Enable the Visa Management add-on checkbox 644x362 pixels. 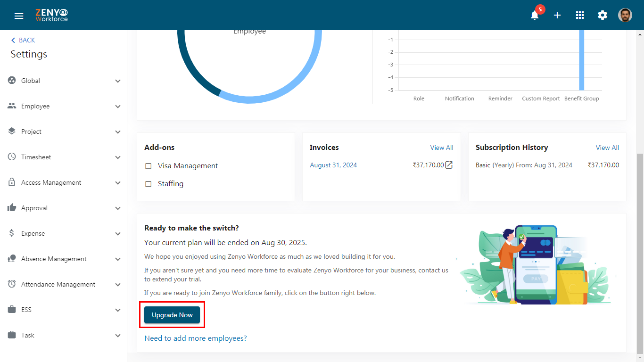[x=148, y=166]
